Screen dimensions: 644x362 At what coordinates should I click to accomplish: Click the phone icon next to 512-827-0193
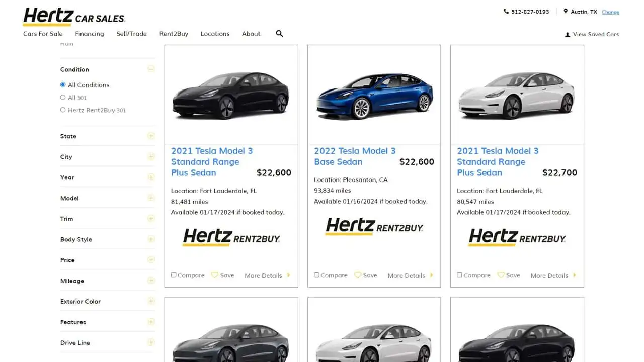point(506,12)
